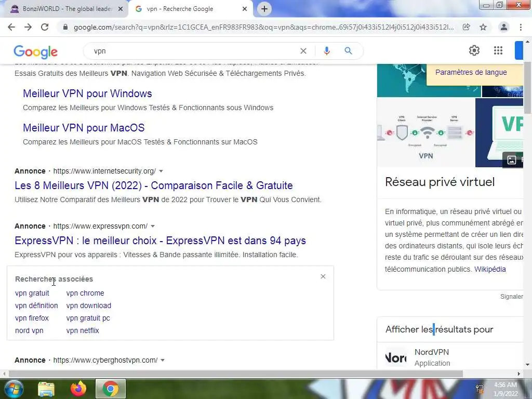Viewport: 532px width, 399px height.
Task: Click the horizontal scrollbar thumb
Action: pyautogui.click(x=235, y=374)
